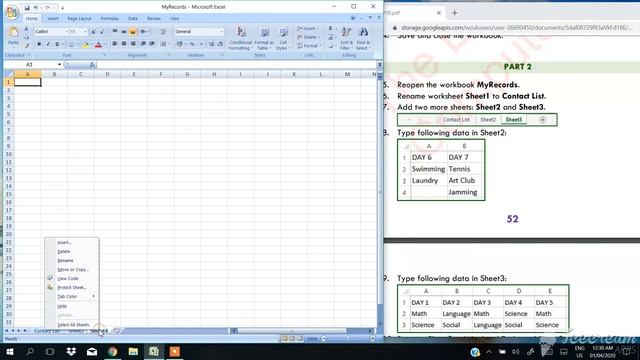
Task: Click the highlighted Bottom Align icon
Action: click(133, 31)
